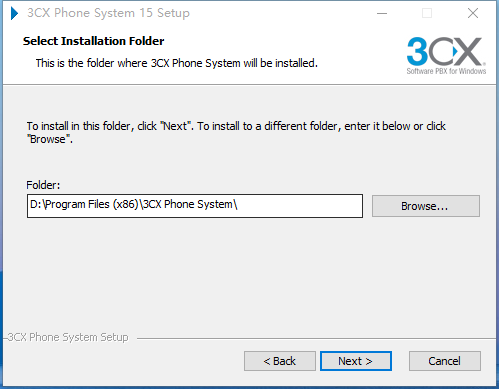Open the Browse... folder picker

(426, 206)
